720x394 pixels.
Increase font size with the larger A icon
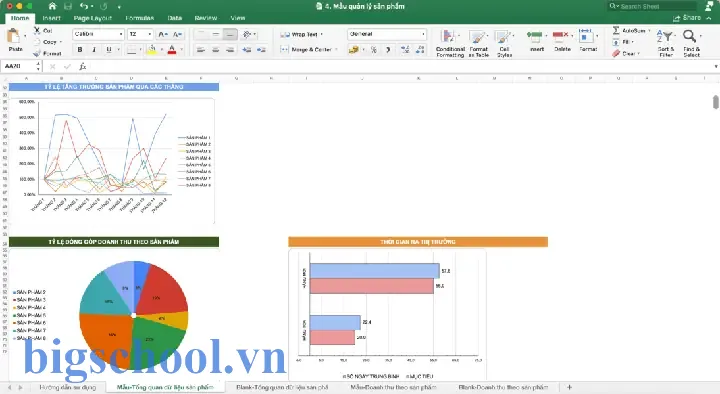[x=163, y=34]
